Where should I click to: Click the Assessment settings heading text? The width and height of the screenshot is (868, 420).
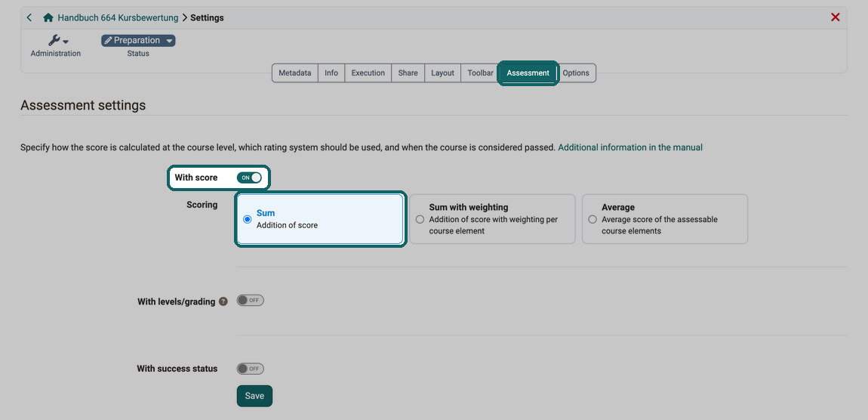[83, 105]
